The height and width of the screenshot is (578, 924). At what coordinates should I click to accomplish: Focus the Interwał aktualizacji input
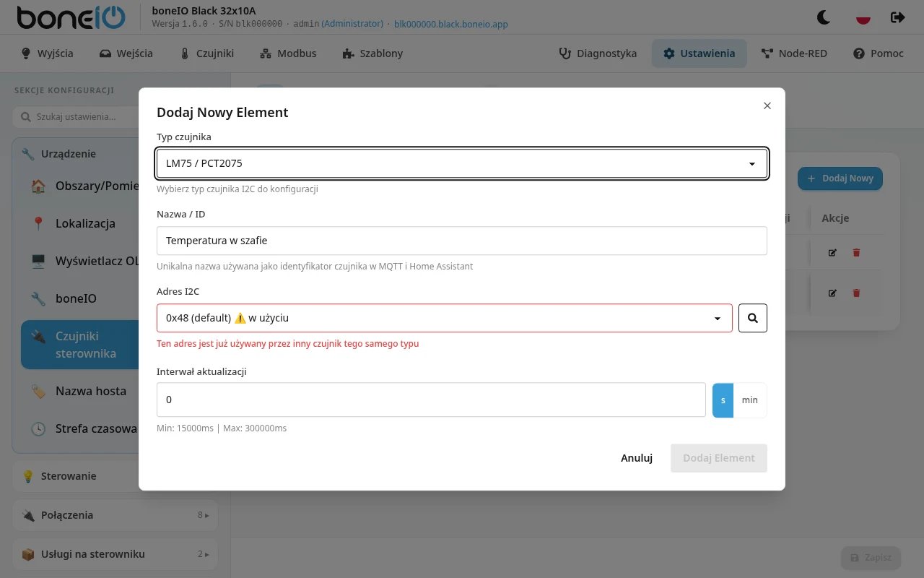431,400
